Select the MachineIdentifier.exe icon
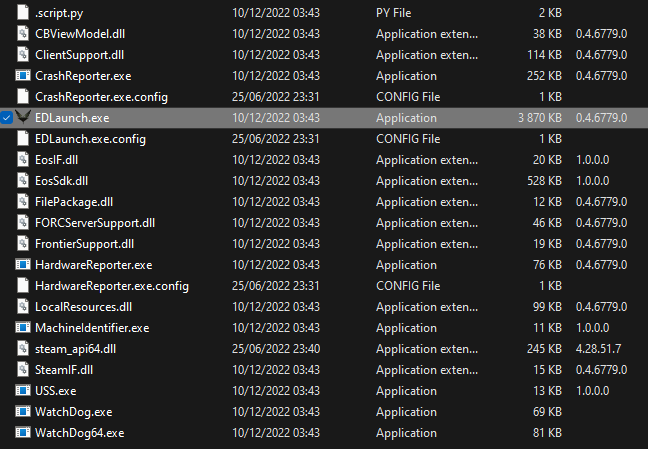This screenshot has width=648, height=449. coord(23,327)
